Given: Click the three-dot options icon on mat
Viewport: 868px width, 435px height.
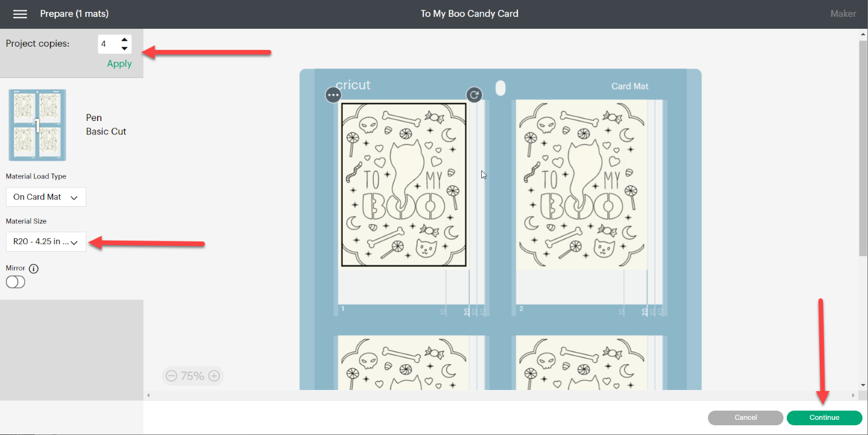Looking at the screenshot, I should pos(333,95).
